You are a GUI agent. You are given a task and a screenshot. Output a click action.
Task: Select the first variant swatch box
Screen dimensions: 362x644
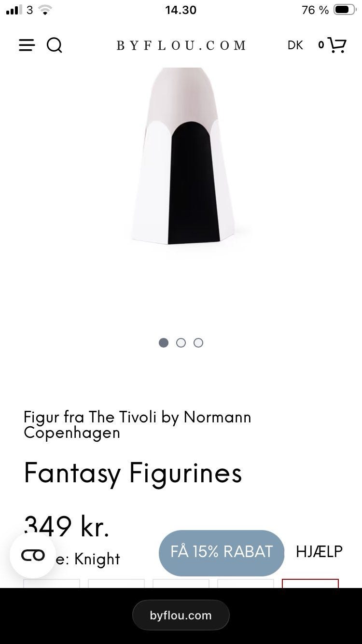coord(52,583)
